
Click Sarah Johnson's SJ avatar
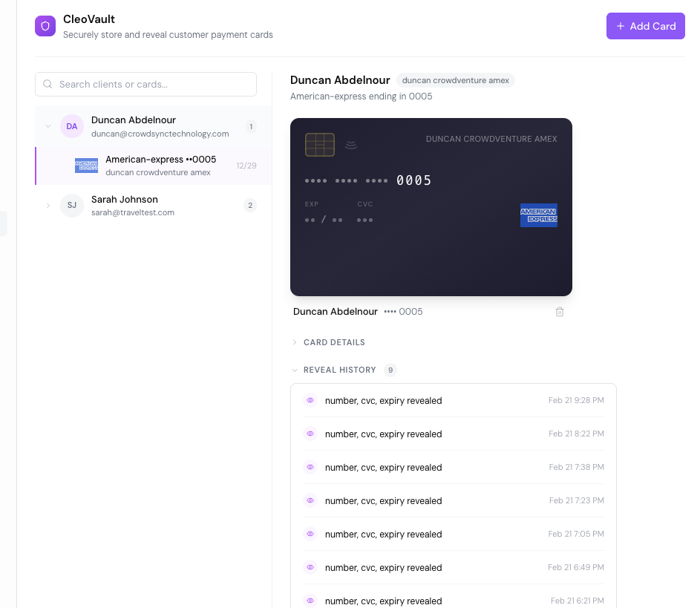click(71, 206)
